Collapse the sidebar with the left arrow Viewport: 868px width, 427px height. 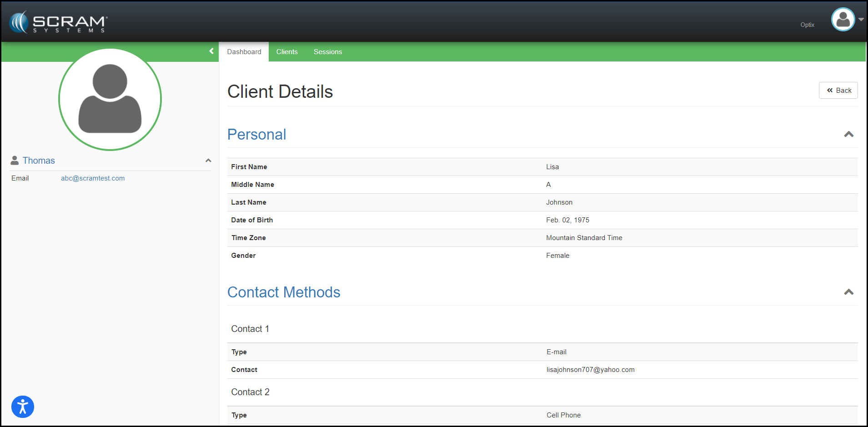pos(211,51)
